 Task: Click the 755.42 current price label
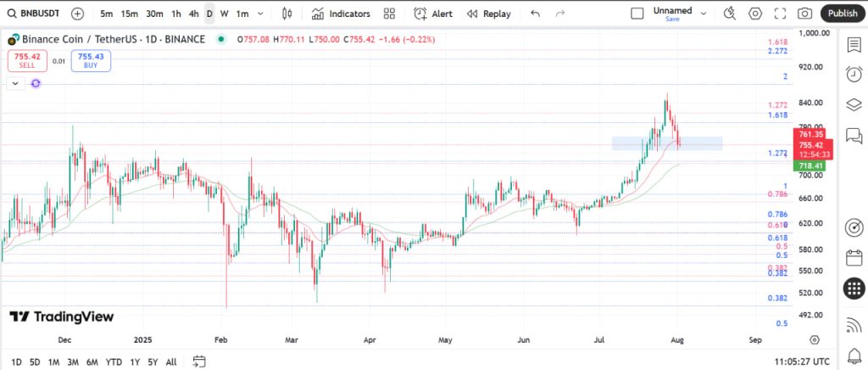(811, 145)
